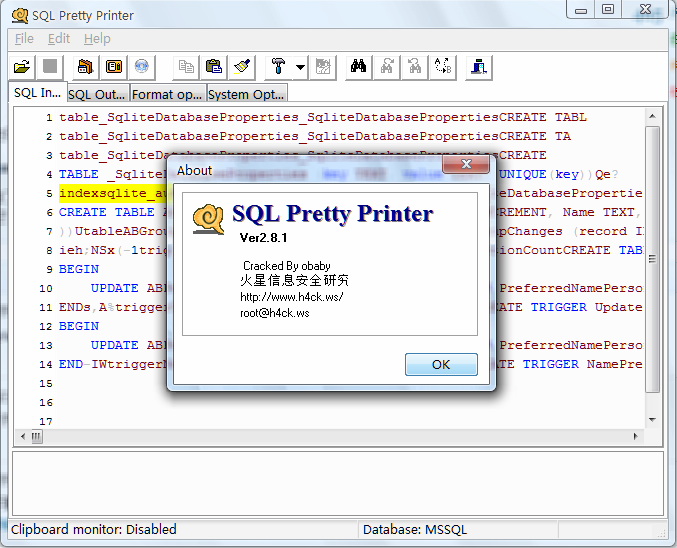This screenshot has height=548, width=677.
Task: Click the Exit door toolbar icon
Action: point(479,67)
